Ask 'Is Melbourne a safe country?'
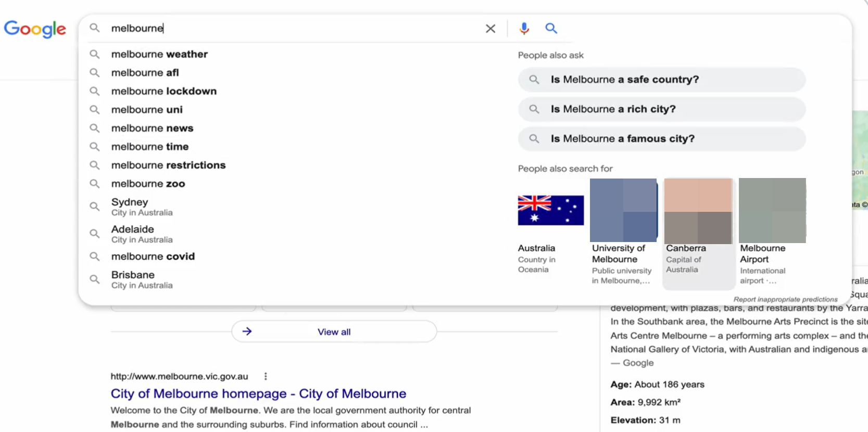This screenshot has width=868, height=432. (662, 80)
